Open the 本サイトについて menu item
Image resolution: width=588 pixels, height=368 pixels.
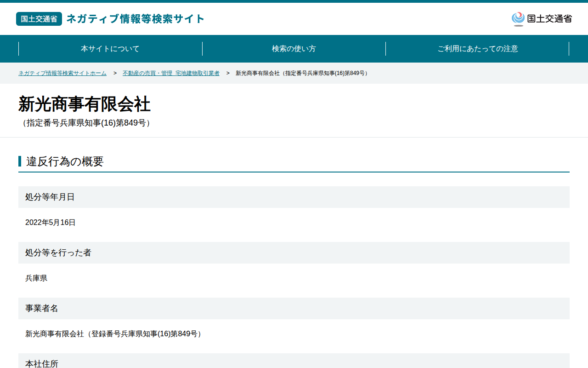point(110,49)
